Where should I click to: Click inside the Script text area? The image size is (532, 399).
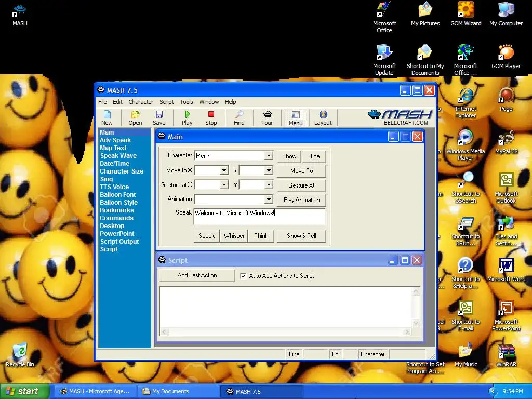click(286, 308)
